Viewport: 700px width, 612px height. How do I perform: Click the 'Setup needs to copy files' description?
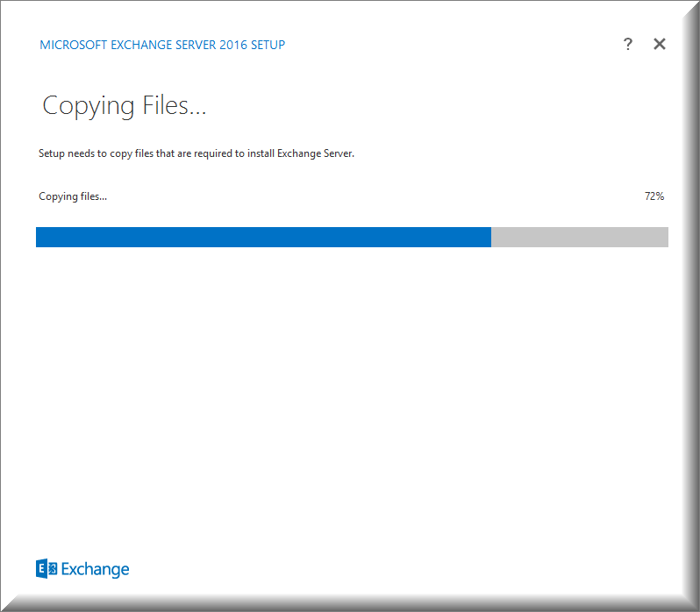196,153
